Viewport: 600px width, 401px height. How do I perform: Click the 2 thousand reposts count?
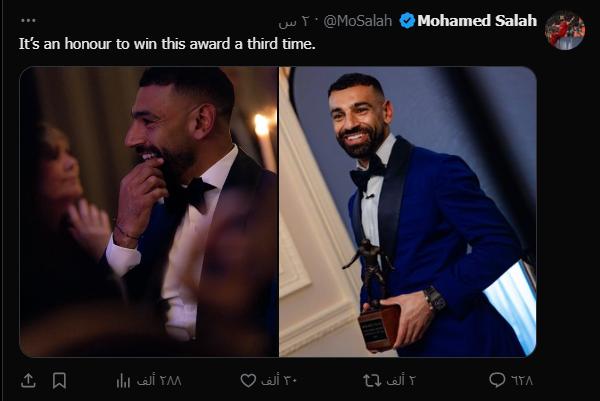[x=400, y=380]
